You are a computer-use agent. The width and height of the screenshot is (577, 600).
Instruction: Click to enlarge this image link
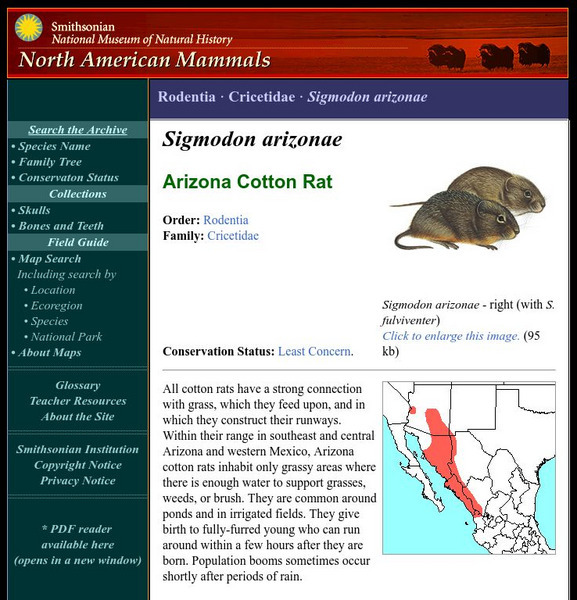point(451,336)
